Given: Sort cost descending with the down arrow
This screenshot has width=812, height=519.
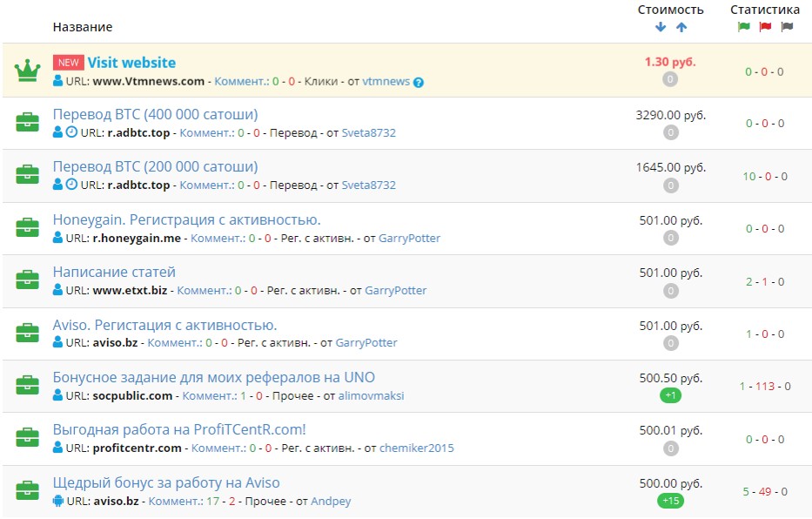Looking at the screenshot, I should (x=661, y=27).
